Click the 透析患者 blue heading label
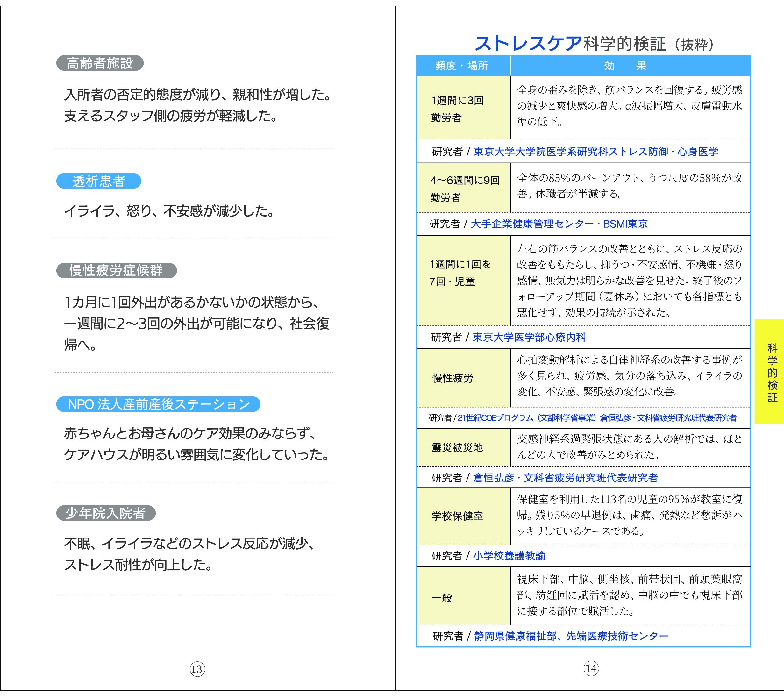 99,181
